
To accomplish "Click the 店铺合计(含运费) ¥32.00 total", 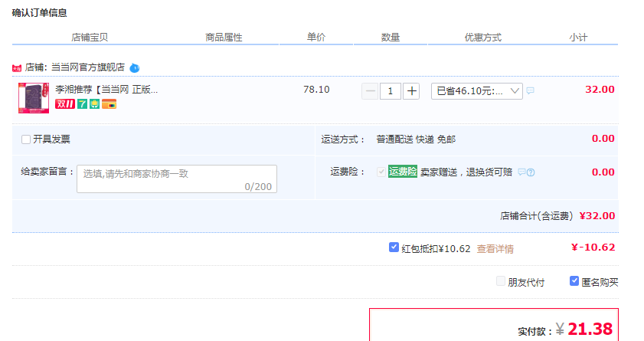I will click(557, 216).
